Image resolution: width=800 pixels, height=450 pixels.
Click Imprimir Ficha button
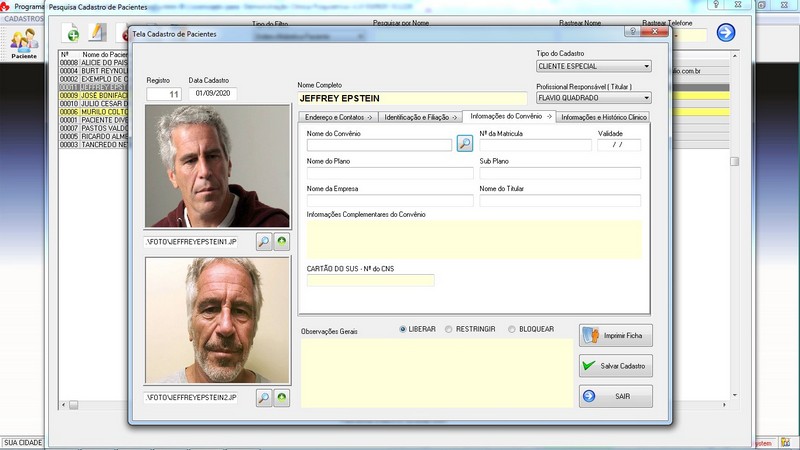tap(615, 336)
